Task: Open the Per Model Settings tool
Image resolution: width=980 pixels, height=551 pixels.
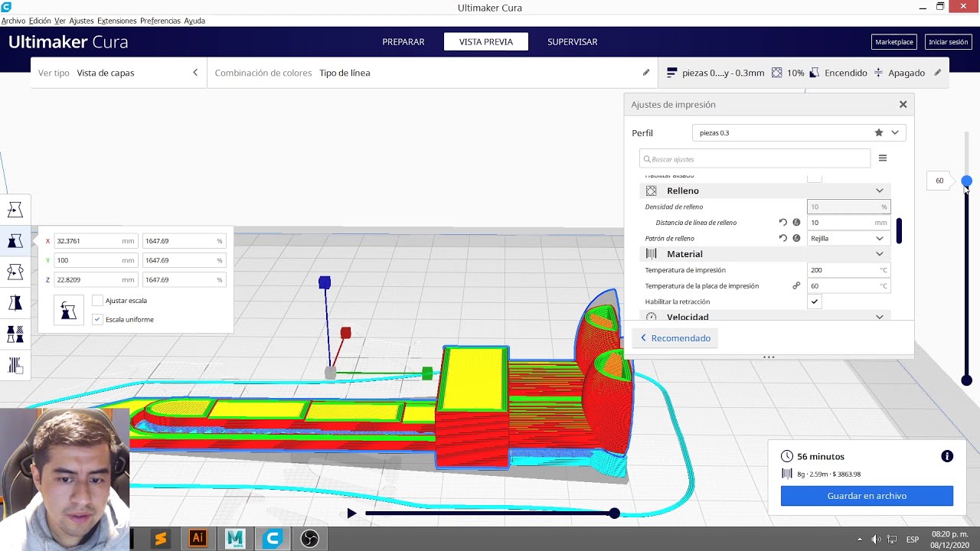Action: click(x=15, y=334)
